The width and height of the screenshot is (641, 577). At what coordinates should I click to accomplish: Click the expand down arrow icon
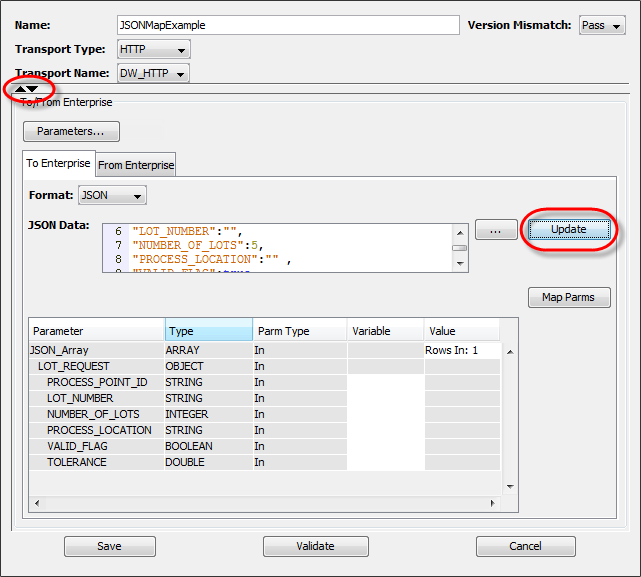coord(33,90)
